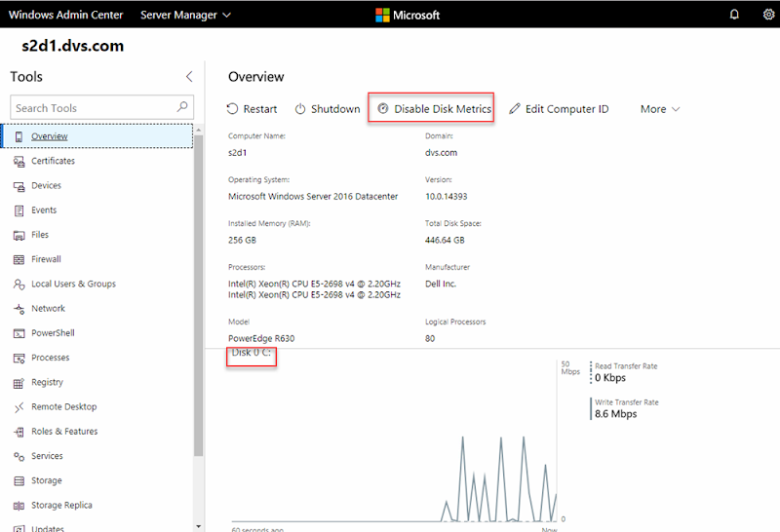
Task: Open the Events tool
Action: click(97, 210)
